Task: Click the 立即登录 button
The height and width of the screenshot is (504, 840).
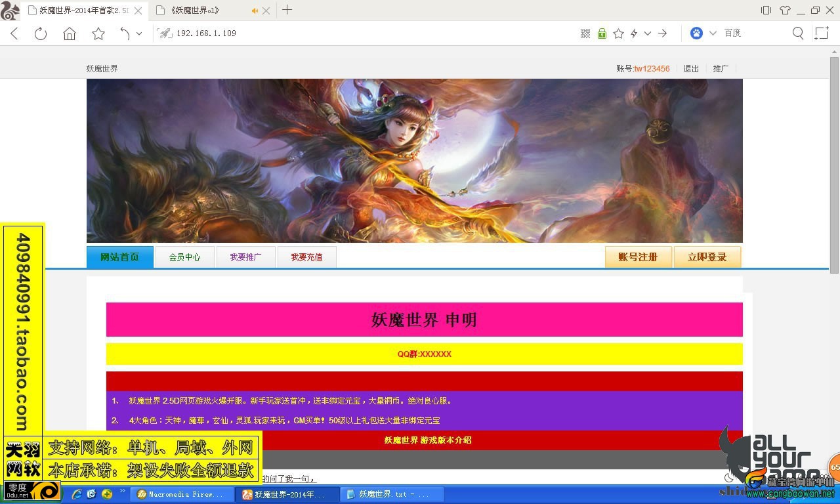Action: tap(707, 257)
